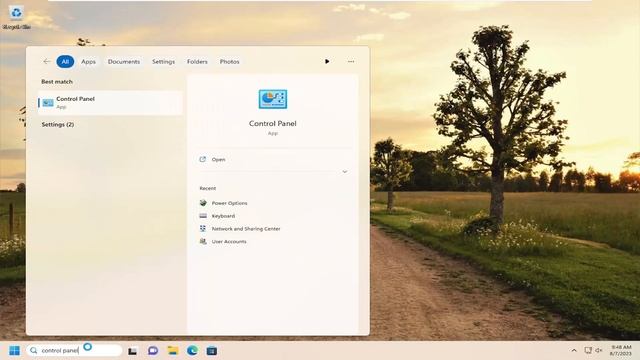This screenshot has height=360, width=640.
Task: Open the network status tray icon
Action: point(588,350)
